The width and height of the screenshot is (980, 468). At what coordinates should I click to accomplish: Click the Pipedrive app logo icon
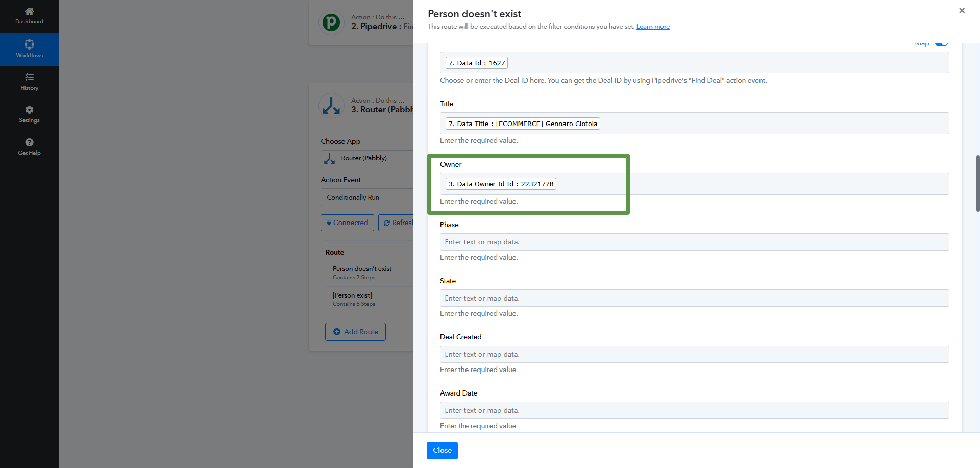click(x=331, y=22)
